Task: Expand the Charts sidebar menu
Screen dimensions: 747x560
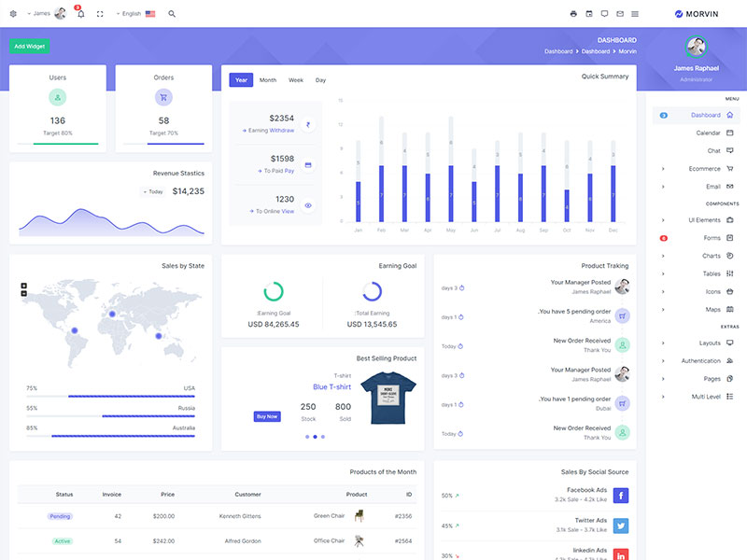Action: pos(697,256)
